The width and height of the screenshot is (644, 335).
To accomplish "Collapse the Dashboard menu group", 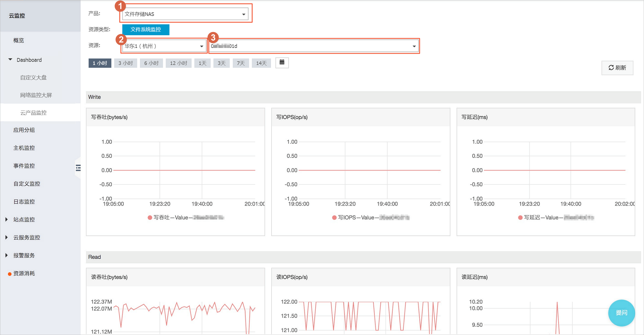I will [x=10, y=59].
